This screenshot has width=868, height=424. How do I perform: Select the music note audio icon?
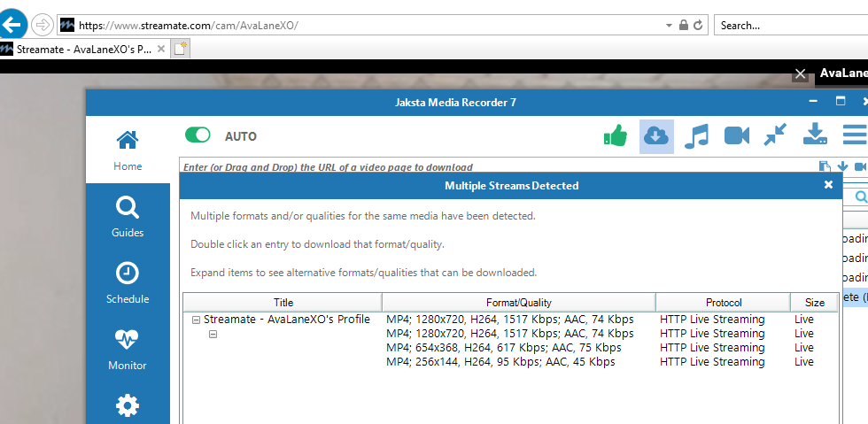(x=696, y=136)
